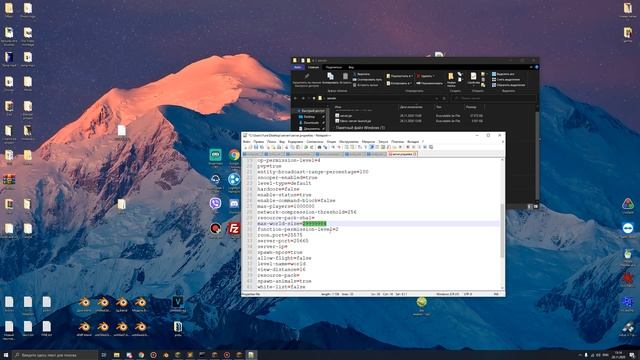Open the Explorer address bar history dropdown
640x360 pixels.
pos(437,98)
